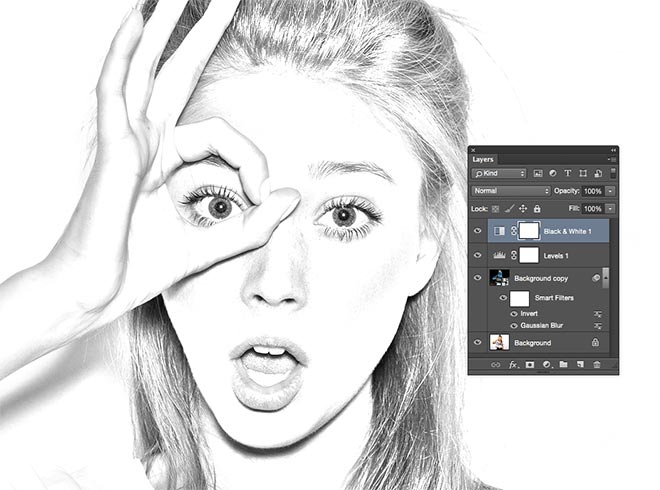
Task: Open the Opacity slider dropdown arrow
Action: click(610, 190)
